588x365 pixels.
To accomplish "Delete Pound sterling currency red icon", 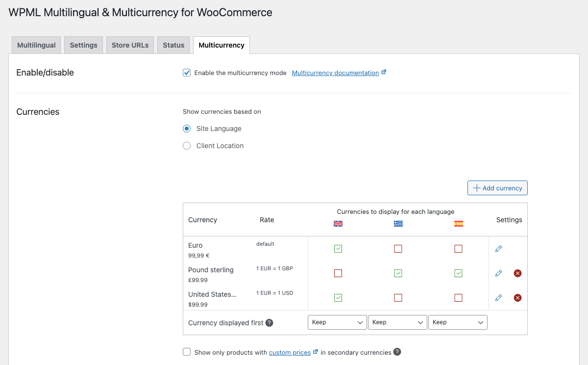I will [517, 273].
